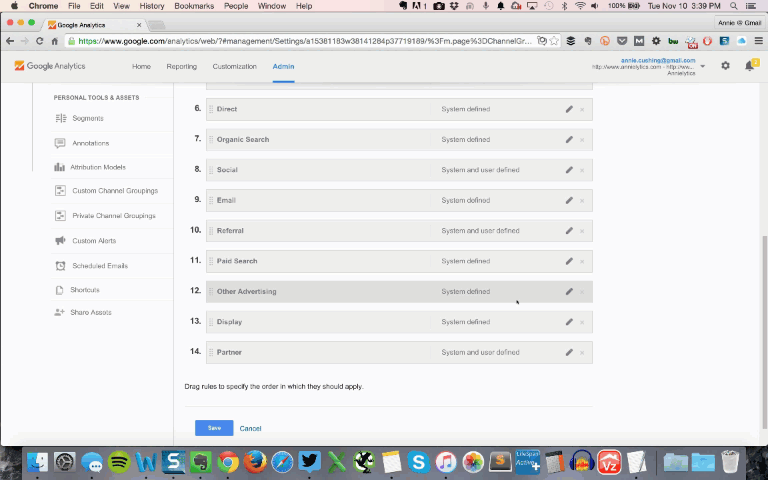The image size is (768, 480).
Task: Remove the Referral channel using x icon
Action: tap(582, 231)
